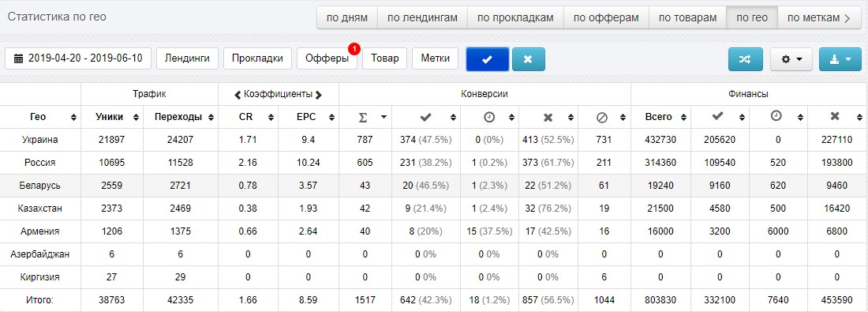
Task: Open the Лендинги filter button
Action: coord(187,58)
